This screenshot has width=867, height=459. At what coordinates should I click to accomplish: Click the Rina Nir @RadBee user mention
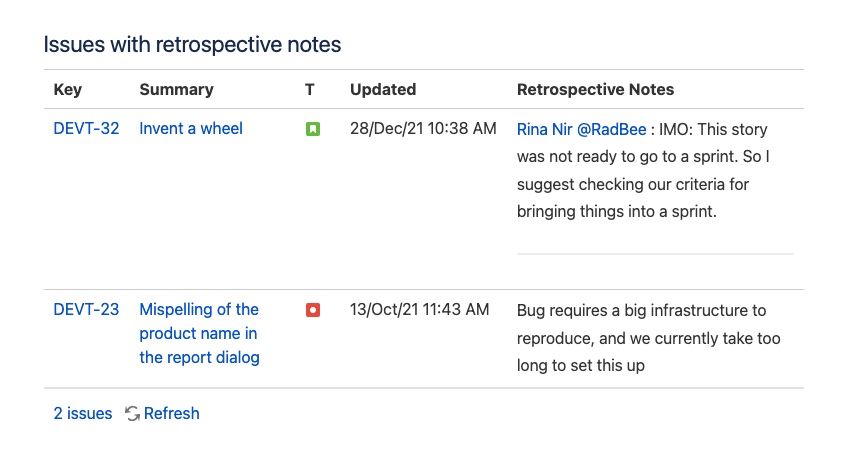tap(581, 129)
